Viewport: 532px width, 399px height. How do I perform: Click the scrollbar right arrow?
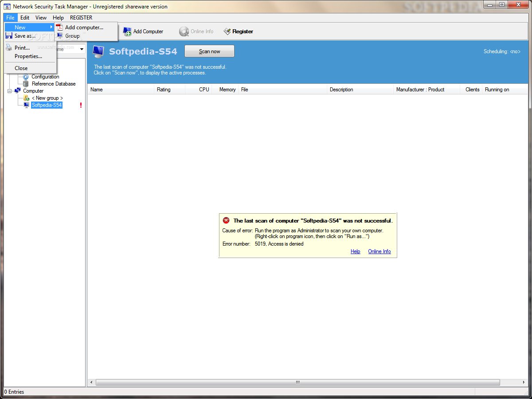(524, 382)
